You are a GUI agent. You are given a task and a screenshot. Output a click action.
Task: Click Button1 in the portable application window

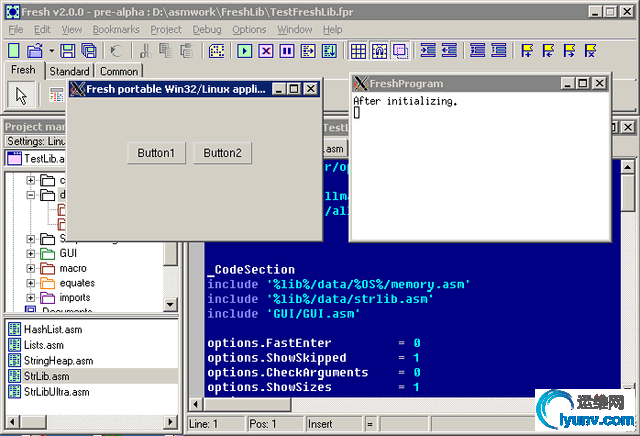click(x=156, y=153)
